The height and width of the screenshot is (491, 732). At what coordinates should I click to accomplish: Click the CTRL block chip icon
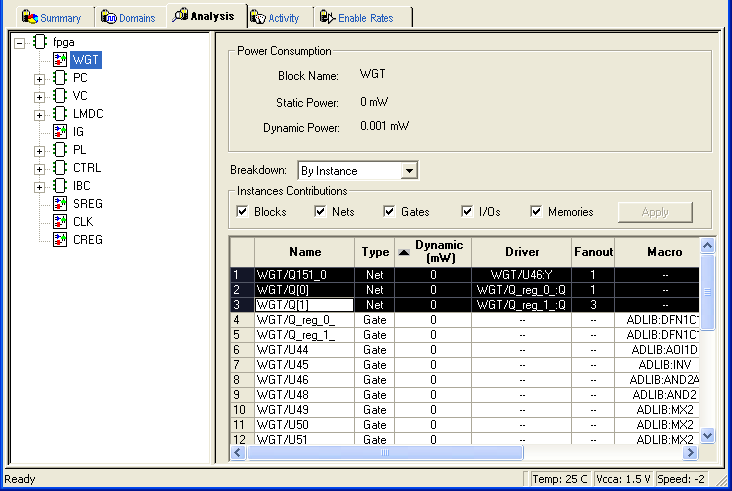(60, 168)
